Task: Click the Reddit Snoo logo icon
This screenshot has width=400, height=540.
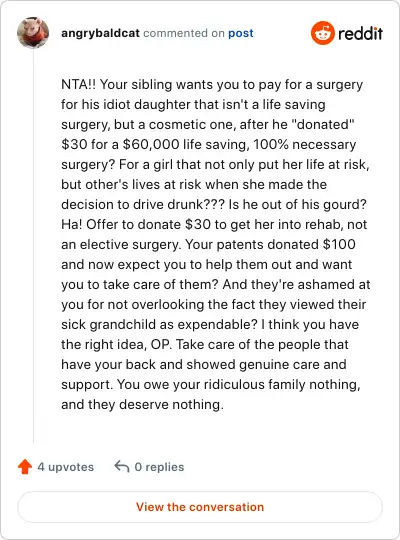Action: pos(322,33)
